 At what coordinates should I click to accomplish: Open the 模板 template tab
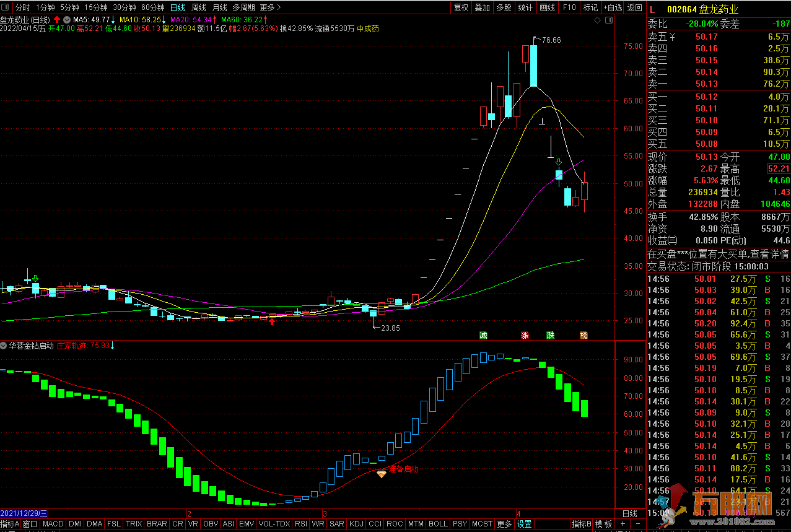click(x=604, y=524)
